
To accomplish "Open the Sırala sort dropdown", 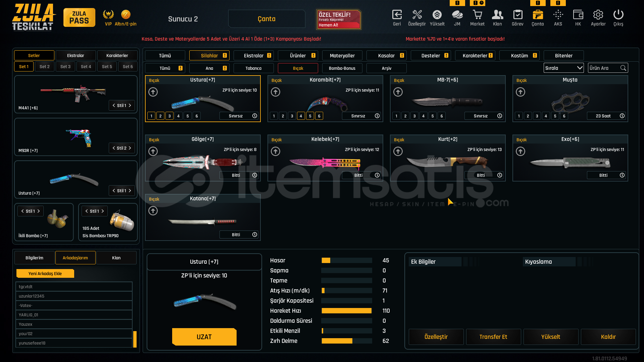I will pyautogui.click(x=563, y=68).
